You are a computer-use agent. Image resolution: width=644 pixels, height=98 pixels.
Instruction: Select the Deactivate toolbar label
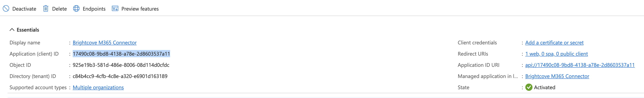pos(24,9)
